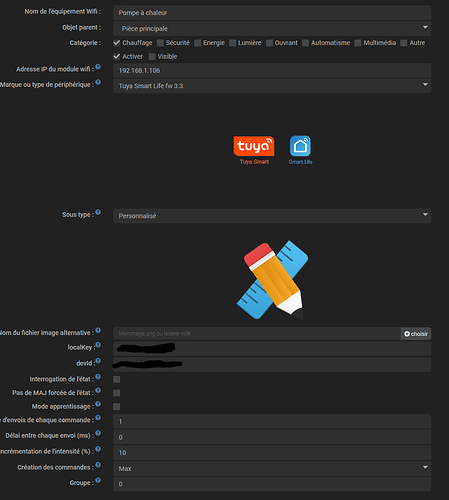449x500 pixels.
Task: Click help icon next to Marque ou type de périphérique
Action: (98, 82)
